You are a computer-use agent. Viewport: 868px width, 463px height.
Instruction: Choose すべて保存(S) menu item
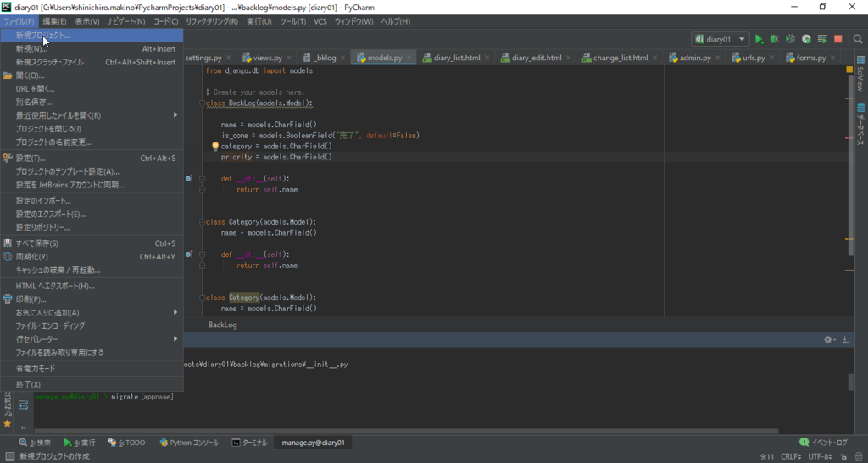click(92, 243)
